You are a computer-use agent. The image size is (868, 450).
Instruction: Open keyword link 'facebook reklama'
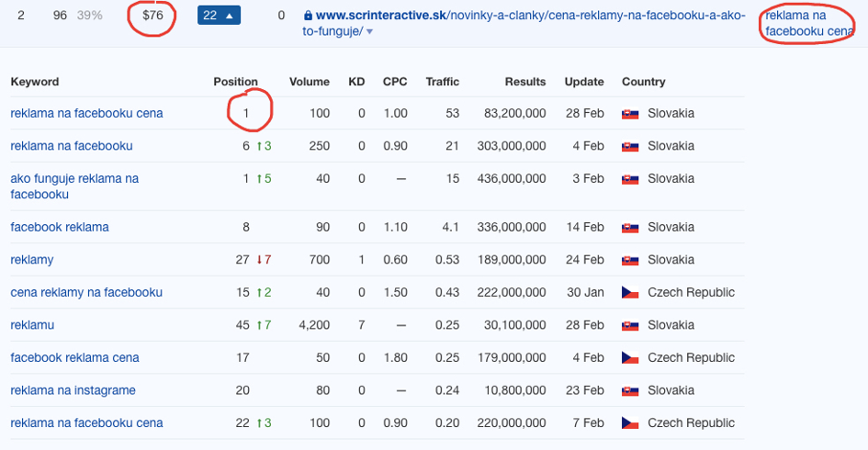coord(60,228)
